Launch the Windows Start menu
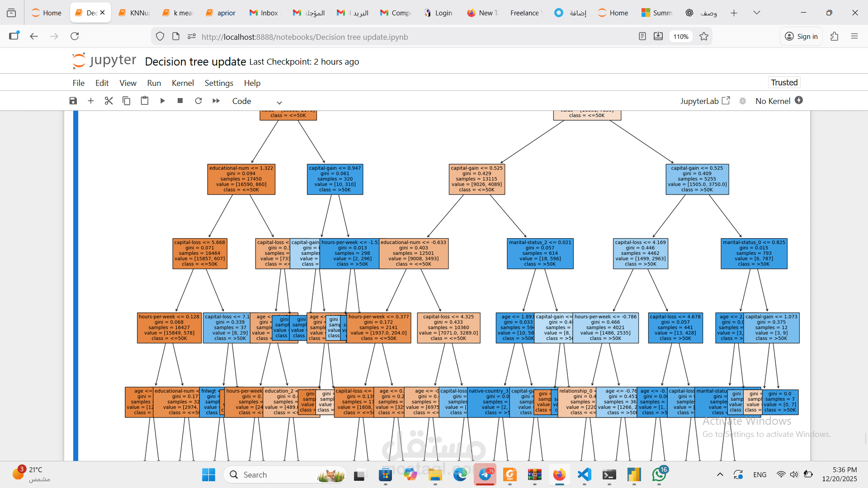868x488 pixels. coord(208,474)
